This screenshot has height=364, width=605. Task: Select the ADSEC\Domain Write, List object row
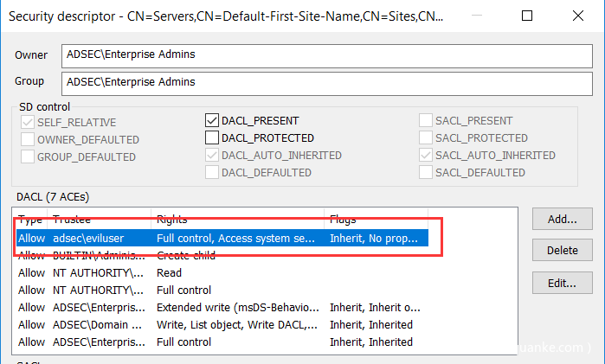(x=222, y=324)
